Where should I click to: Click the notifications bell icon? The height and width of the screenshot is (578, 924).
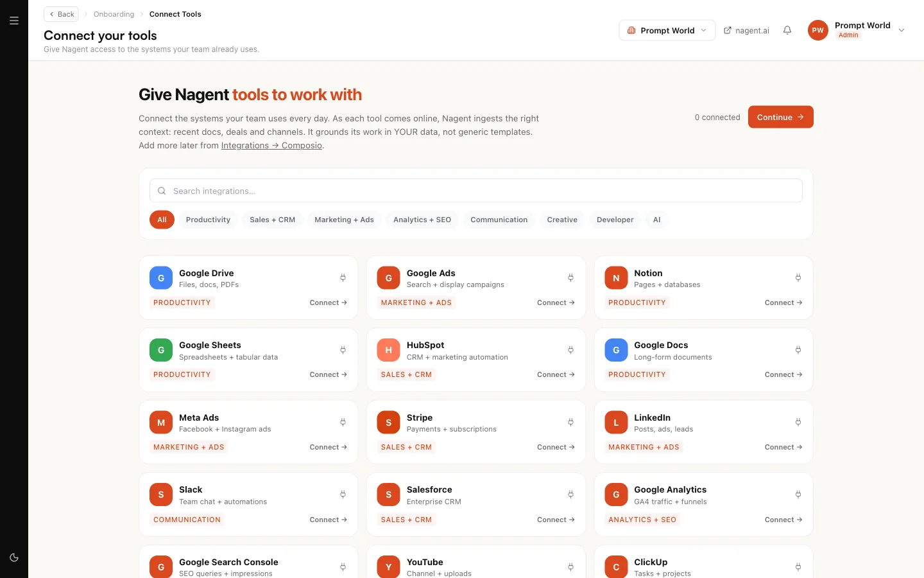tap(787, 30)
